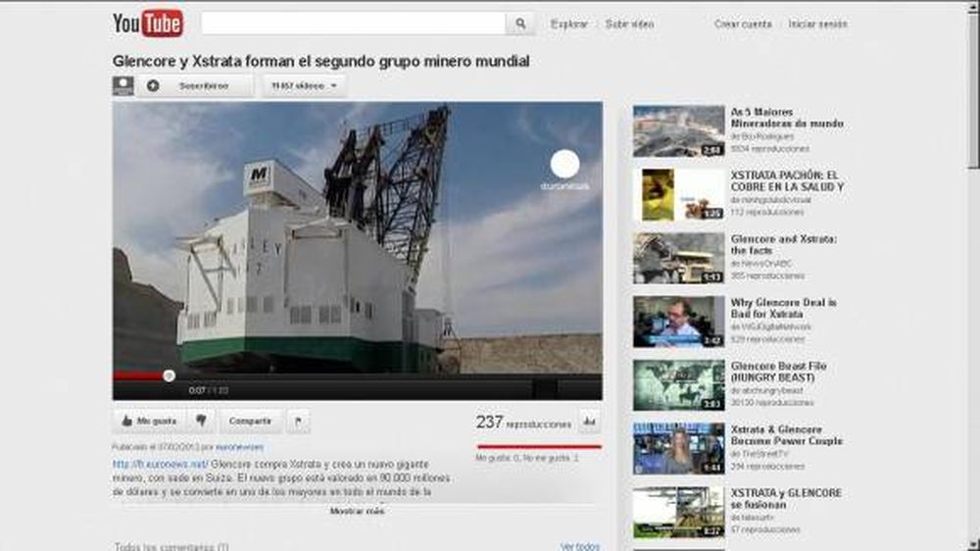Click Todos los comentarios heading
980x551 pixels.
pos(171,547)
